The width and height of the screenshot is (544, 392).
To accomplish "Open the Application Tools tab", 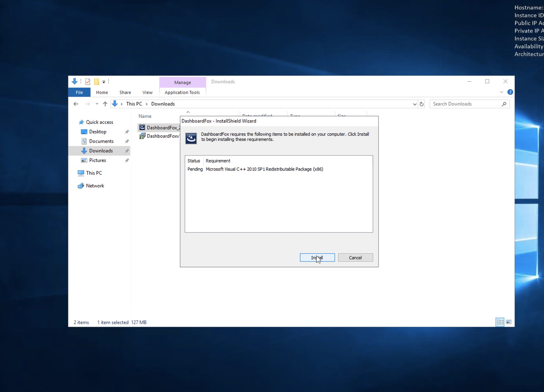I will [182, 92].
